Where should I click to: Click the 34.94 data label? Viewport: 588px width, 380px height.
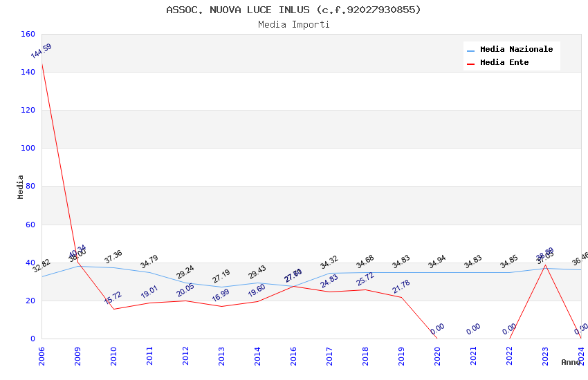(x=437, y=261)
